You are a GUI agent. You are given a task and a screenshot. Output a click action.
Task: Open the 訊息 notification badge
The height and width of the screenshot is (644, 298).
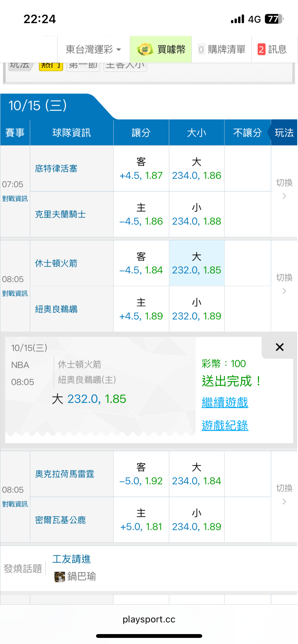(x=261, y=50)
